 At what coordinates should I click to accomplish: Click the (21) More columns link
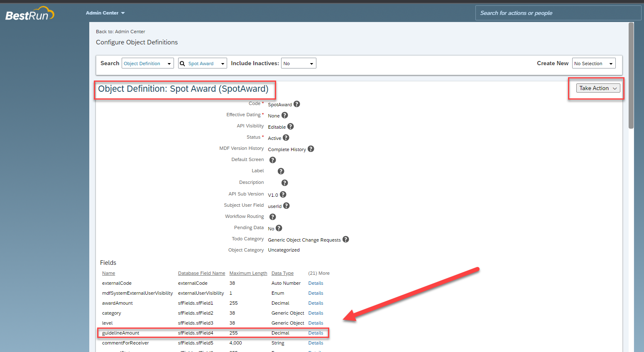[319, 273]
